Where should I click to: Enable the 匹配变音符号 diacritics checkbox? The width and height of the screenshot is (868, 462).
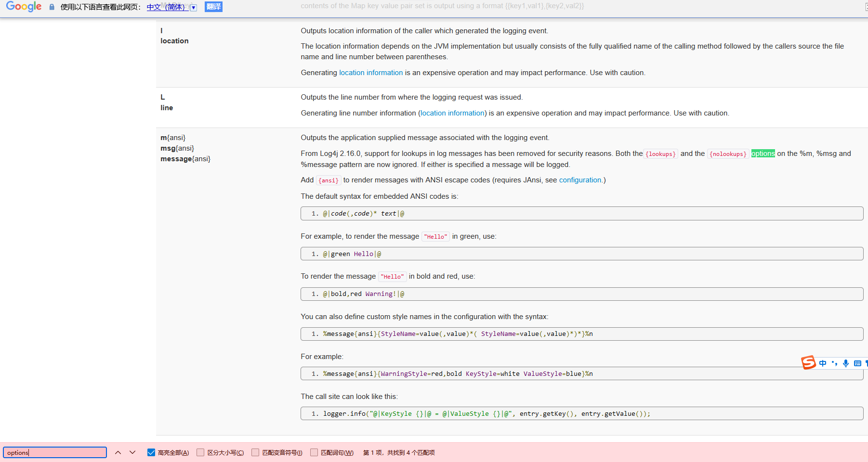pos(255,452)
